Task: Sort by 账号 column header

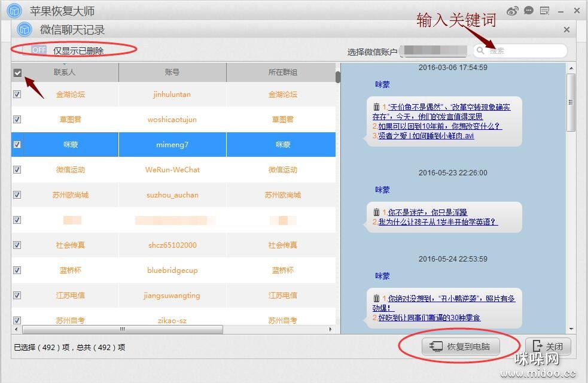Action: [x=172, y=72]
